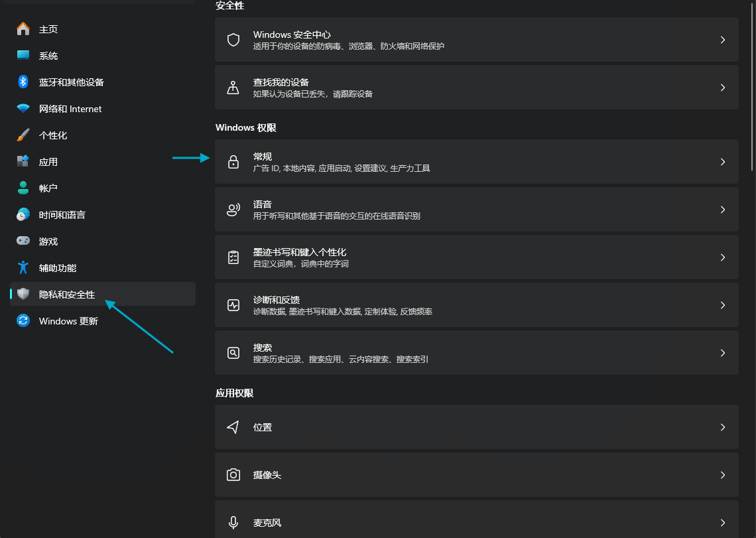This screenshot has height=538, width=756.
Task: Go to 主页 in the sidebar
Action: coord(48,29)
